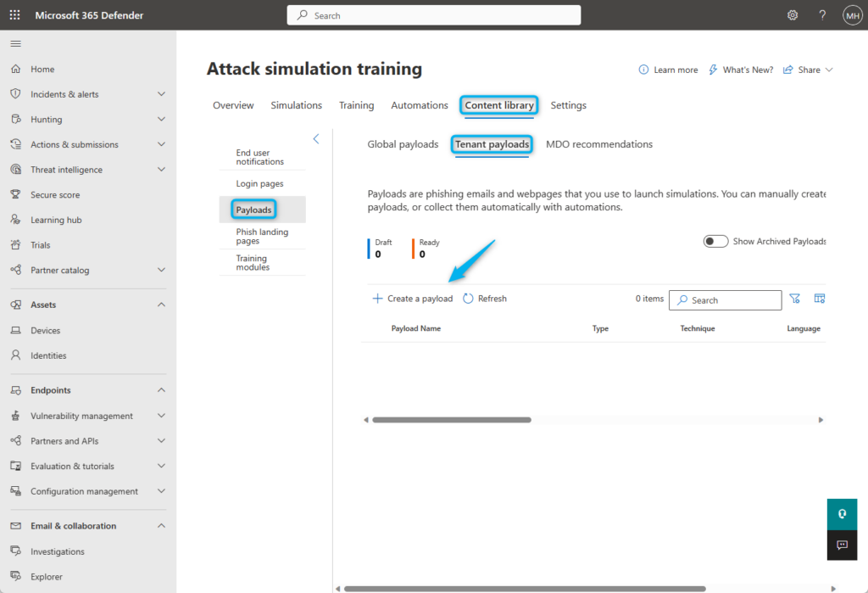Image resolution: width=868 pixels, height=593 pixels.
Task: Click inside the payload search box
Action: tap(725, 299)
